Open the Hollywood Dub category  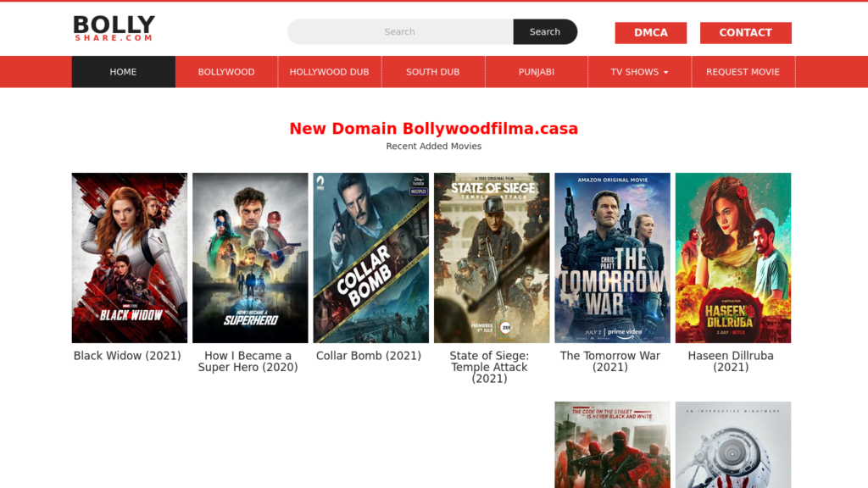tap(329, 72)
